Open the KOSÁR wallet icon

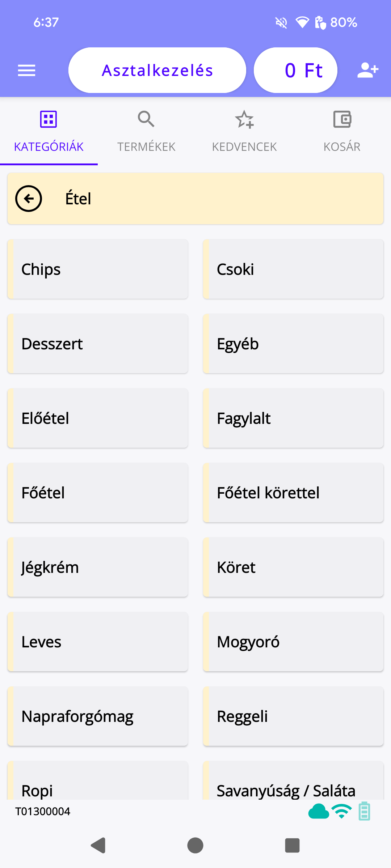(342, 119)
